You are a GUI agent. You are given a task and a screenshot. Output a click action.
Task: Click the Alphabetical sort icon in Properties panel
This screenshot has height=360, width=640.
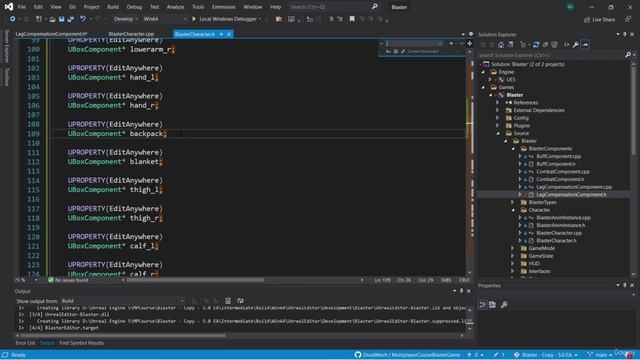(x=493, y=305)
